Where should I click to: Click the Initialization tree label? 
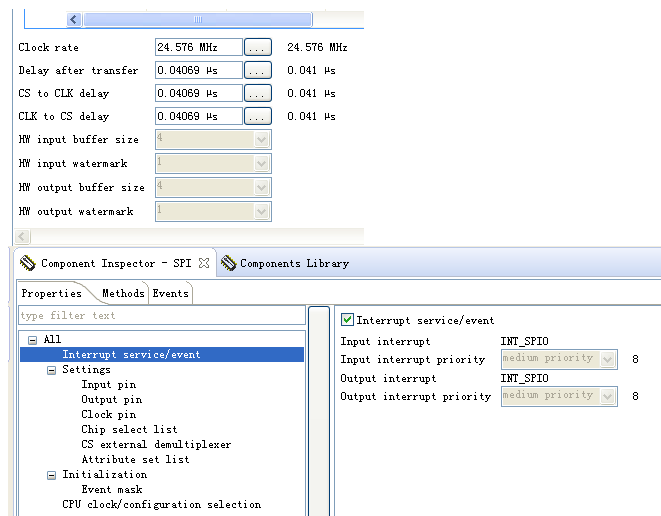105,475
